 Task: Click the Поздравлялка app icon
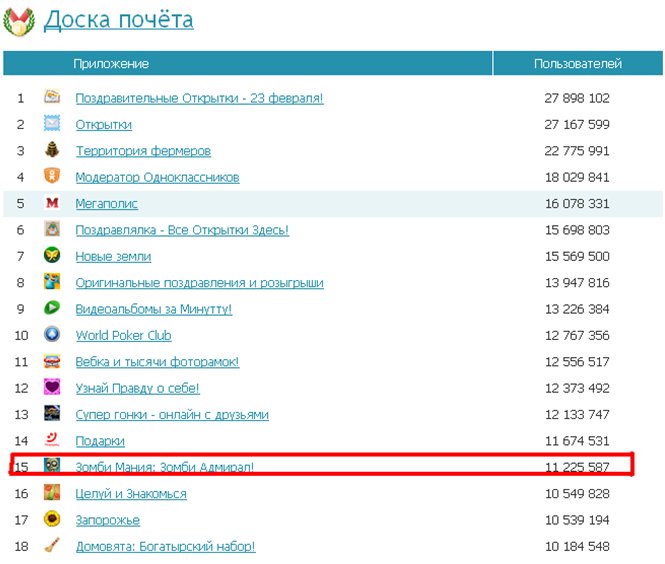click(52, 229)
